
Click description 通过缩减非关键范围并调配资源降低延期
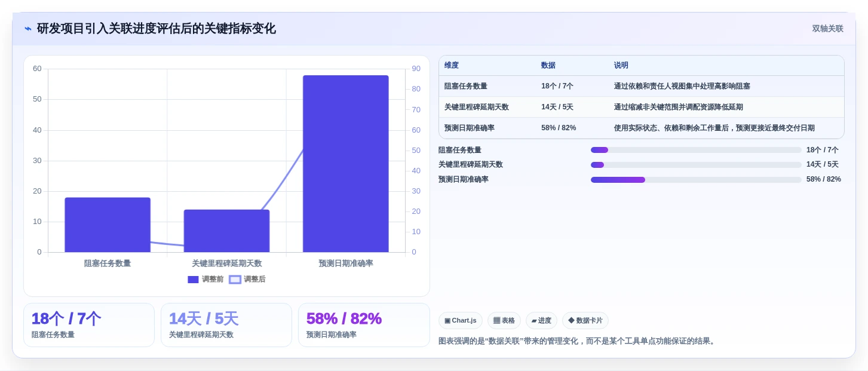(x=679, y=107)
